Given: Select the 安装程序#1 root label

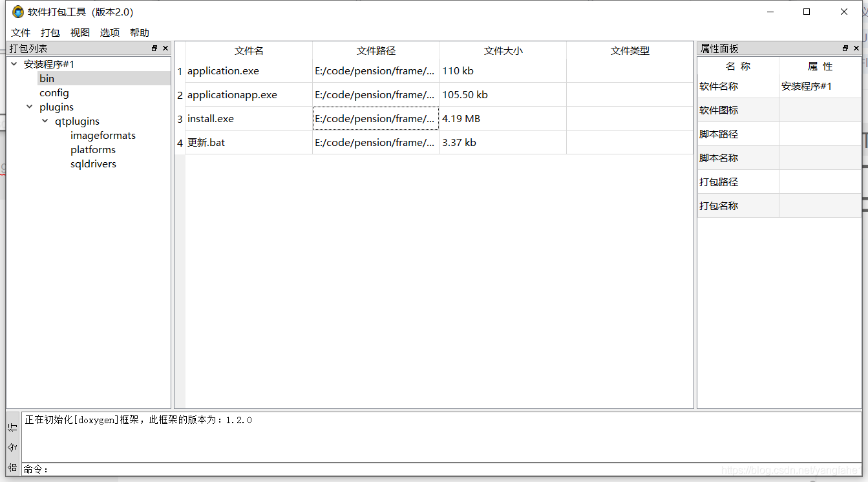Looking at the screenshot, I should 49,65.
